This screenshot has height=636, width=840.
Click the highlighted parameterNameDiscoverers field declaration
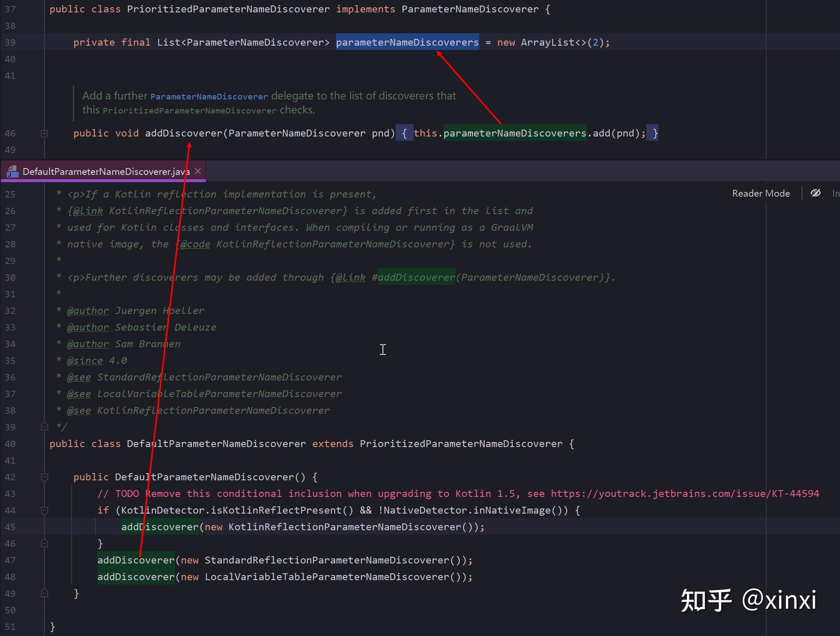[407, 42]
